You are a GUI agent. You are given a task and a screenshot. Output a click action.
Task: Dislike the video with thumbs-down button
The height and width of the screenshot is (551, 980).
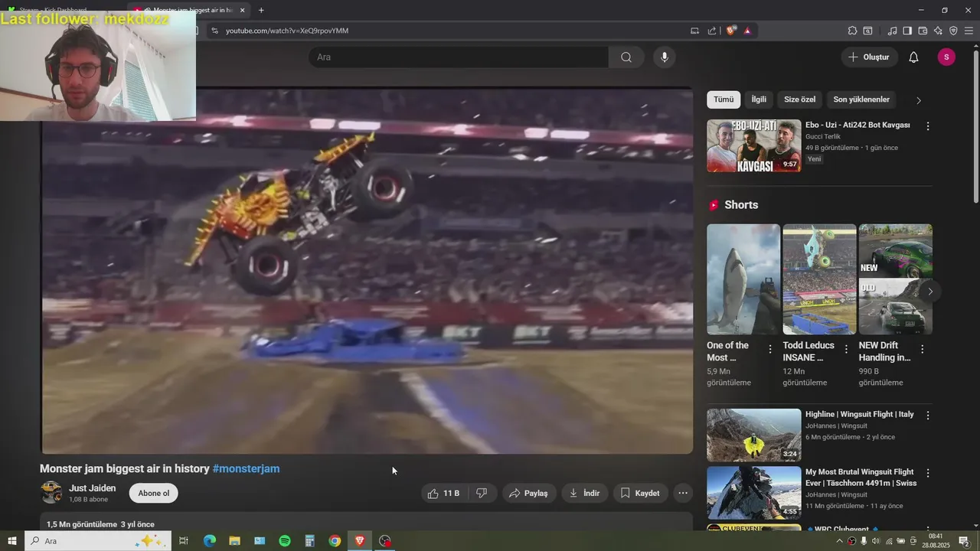[x=482, y=494]
